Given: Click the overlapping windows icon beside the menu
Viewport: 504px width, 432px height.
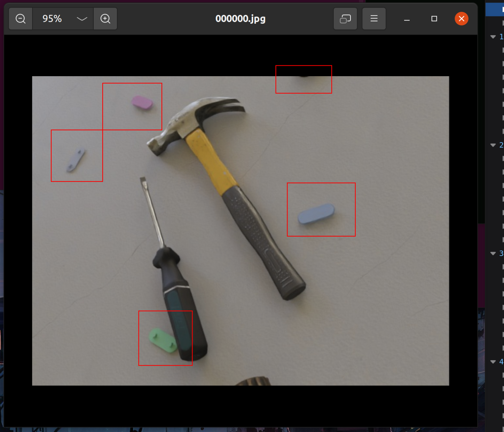Looking at the screenshot, I should tap(345, 19).
